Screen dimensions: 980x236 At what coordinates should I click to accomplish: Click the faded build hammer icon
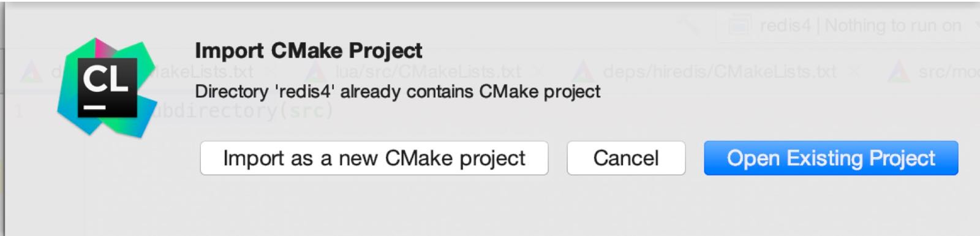pos(689,26)
